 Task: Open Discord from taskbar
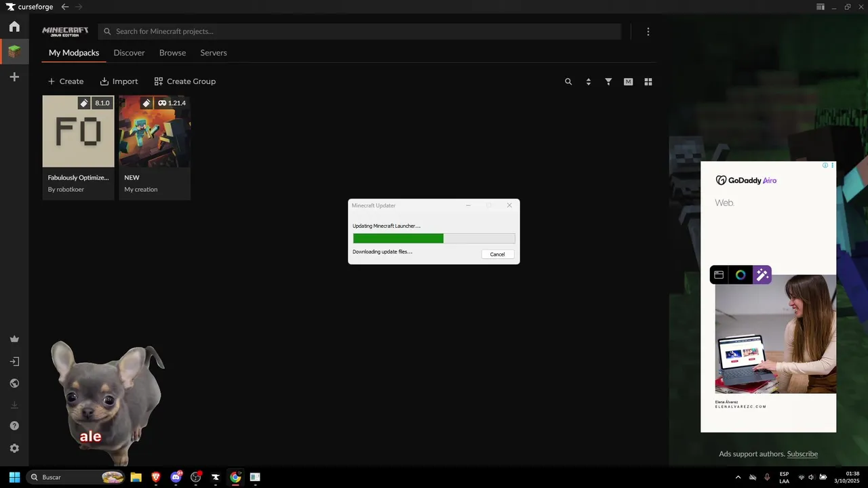click(176, 477)
